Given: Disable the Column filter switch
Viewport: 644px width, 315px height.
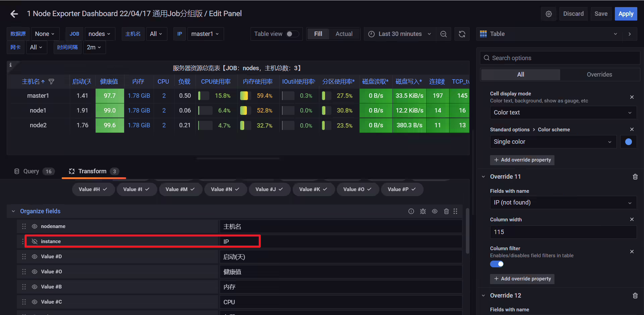Looking at the screenshot, I should coord(497,264).
